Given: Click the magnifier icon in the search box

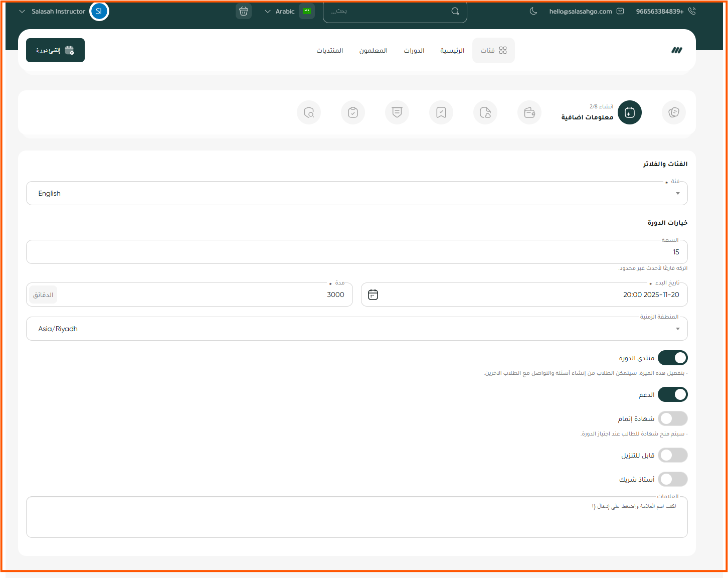Looking at the screenshot, I should (455, 11).
